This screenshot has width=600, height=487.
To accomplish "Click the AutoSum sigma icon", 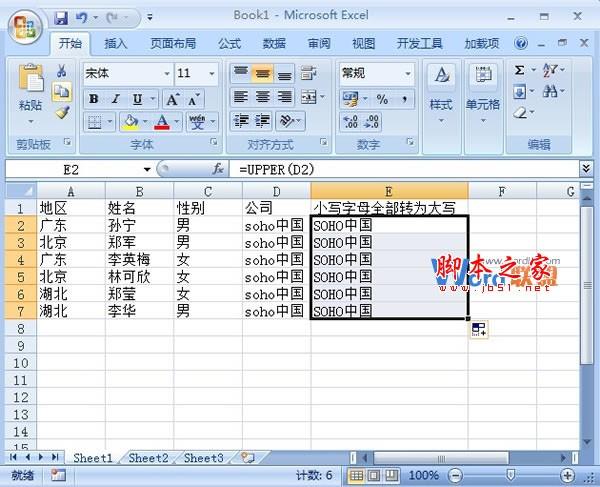I will coord(519,70).
